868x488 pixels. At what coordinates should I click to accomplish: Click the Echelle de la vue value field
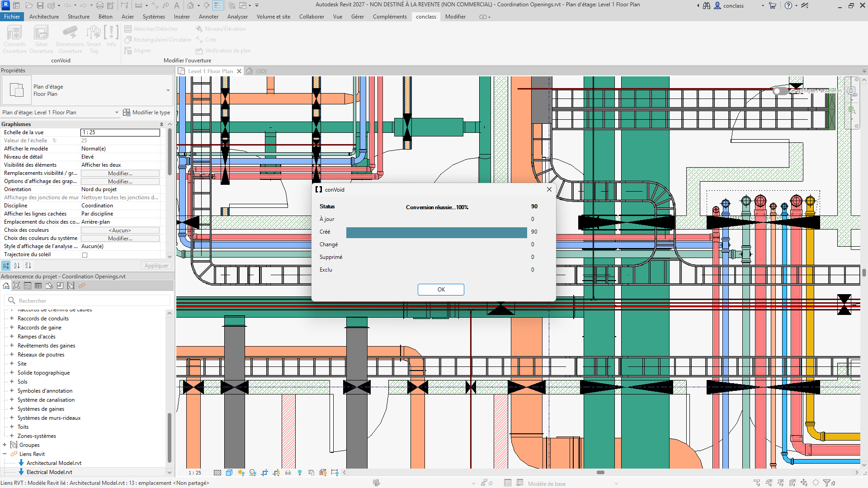[120, 132]
